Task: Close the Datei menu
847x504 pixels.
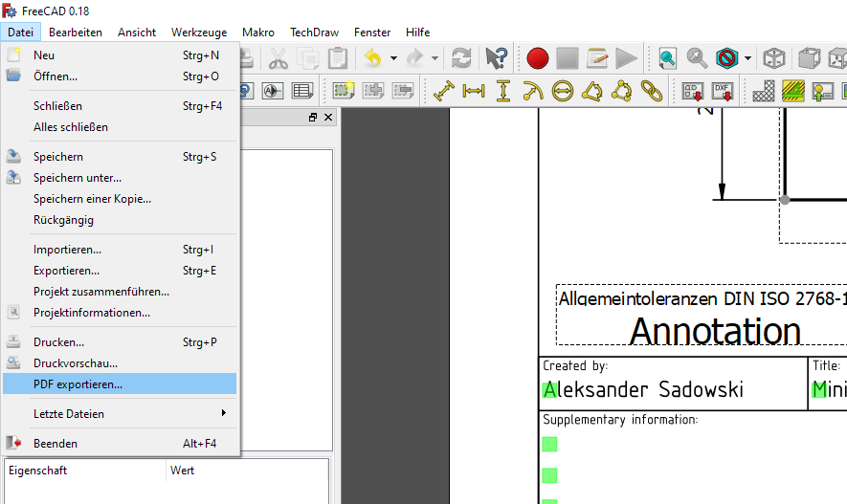Action: 20,33
